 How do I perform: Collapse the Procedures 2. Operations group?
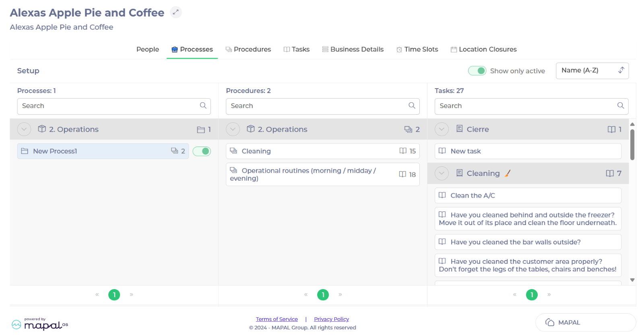233,129
